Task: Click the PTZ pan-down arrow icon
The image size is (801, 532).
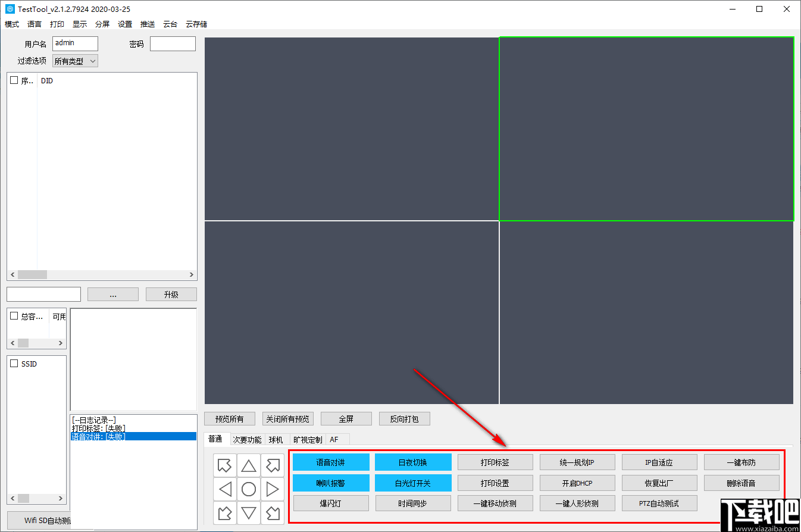Action: tap(249, 513)
